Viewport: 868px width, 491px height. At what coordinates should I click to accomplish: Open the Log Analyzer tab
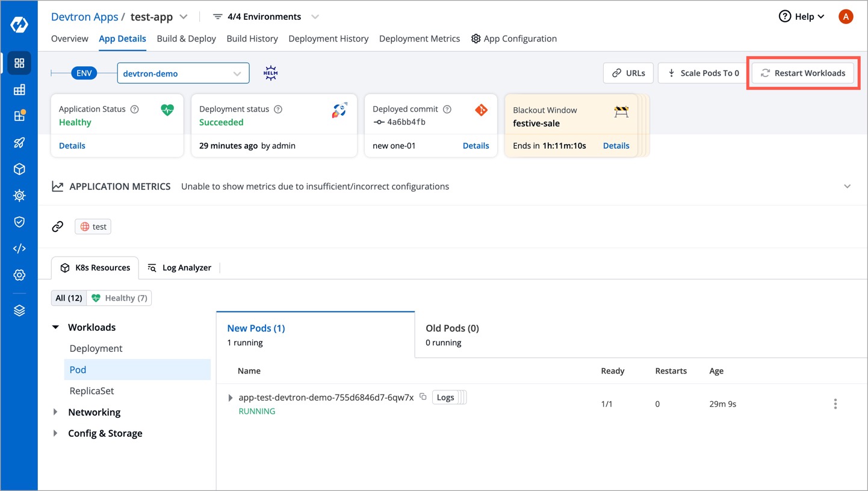[x=179, y=267]
